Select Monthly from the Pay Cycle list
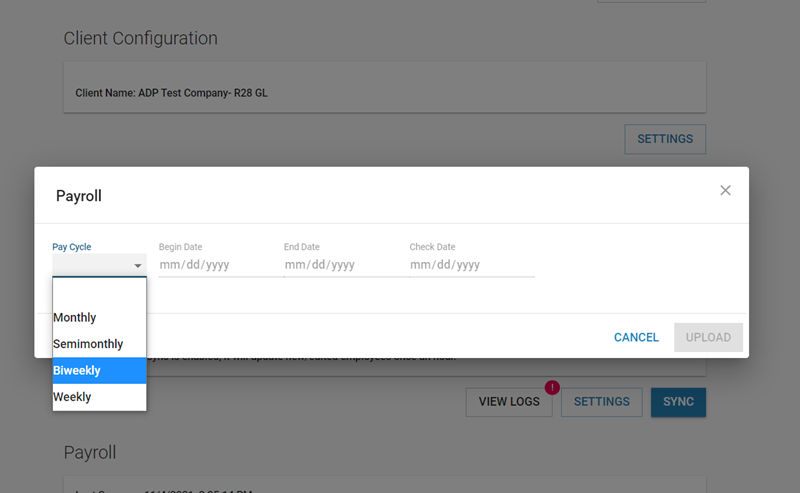Image resolution: width=800 pixels, height=493 pixels. click(x=99, y=318)
